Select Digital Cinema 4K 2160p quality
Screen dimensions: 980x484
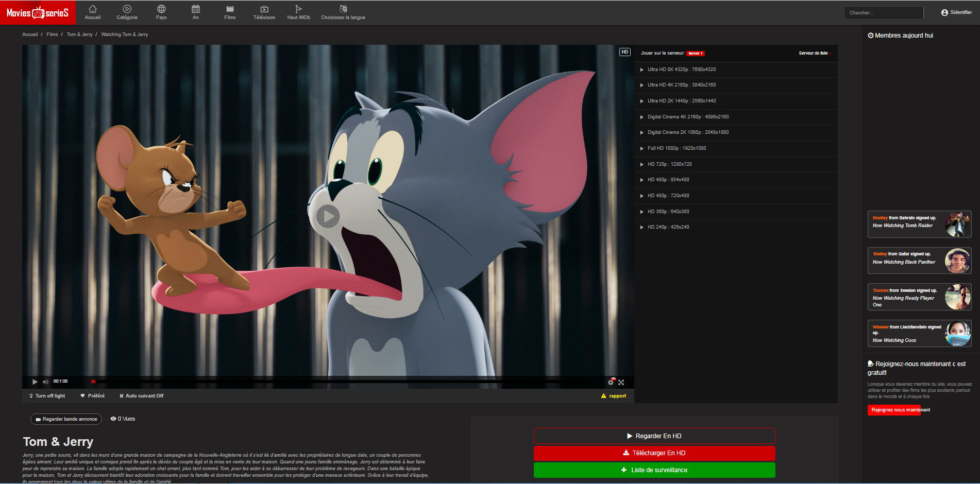tap(736, 117)
